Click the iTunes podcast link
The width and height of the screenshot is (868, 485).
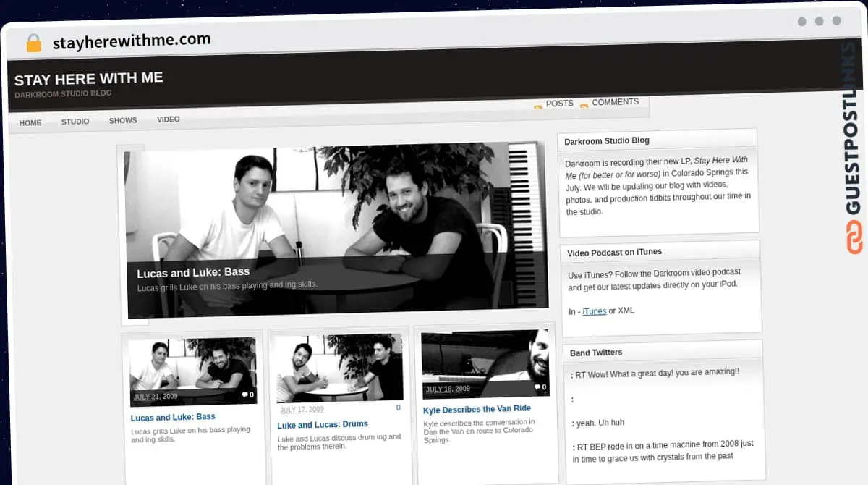595,311
